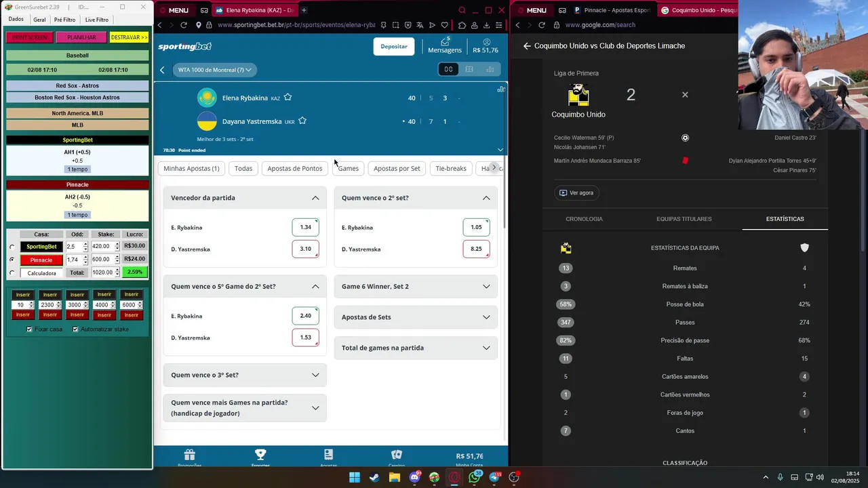
Task: Collapse Quem vence o 5º Game section
Action: coord(315,287)
